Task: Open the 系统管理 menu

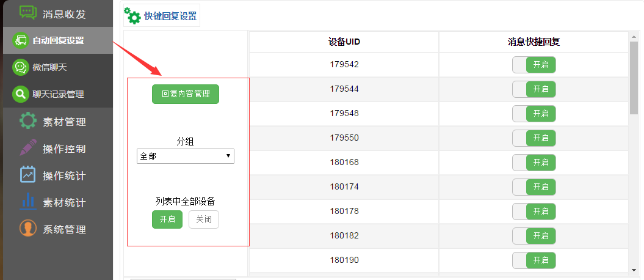Action: click(58, 229)
